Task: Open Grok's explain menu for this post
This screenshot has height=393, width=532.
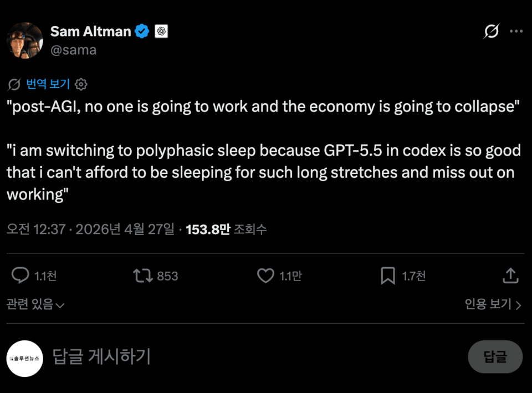Action: (x=491, y=30)
